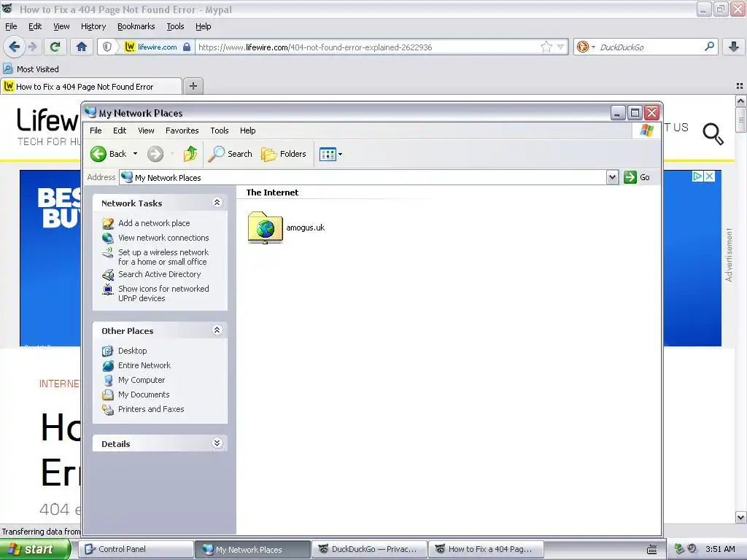Open the Downloads arrow in Mypal
Viewport: 747px width, 560px height.
(734, 47)
